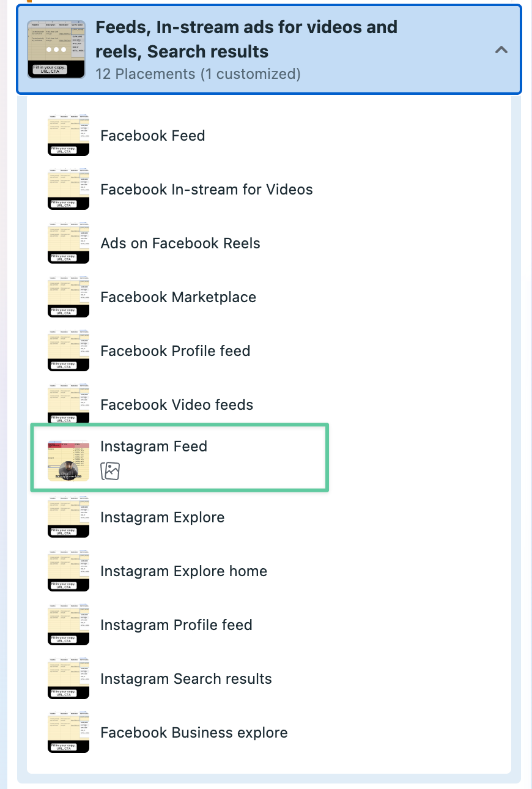Open the Instagram Profile feed placement
Image resolution: width=532 pixels, height=789 pixels.
point(176,625)
